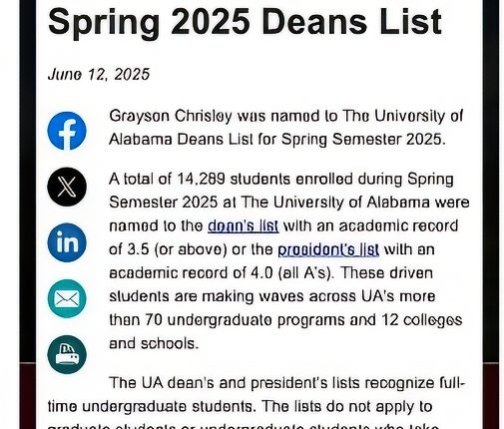Viewport: 504px width, 429px height.
Task: Click the phrase 'making waves across UA's'
Action: 293,296
